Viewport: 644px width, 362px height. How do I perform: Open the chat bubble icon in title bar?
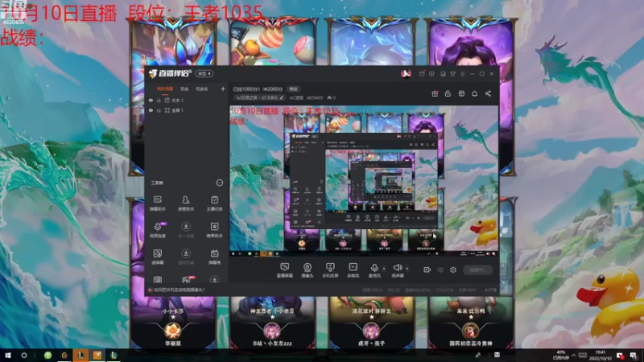pos(431,74)
